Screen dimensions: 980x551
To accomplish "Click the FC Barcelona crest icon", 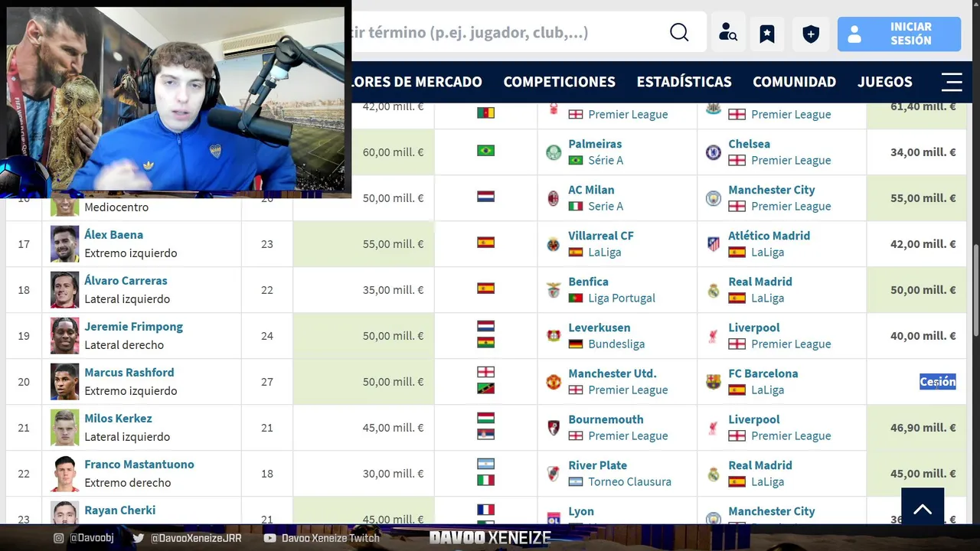I will [x=713, y=382].
